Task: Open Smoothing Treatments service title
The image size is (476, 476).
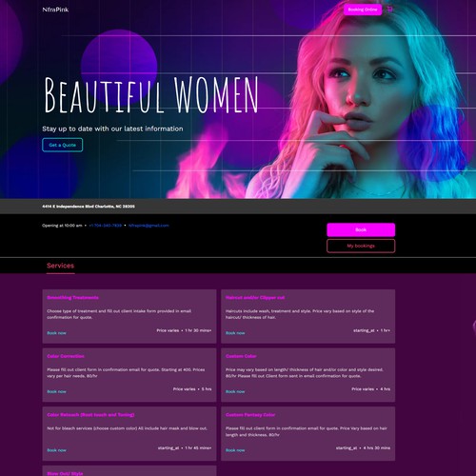Action: 72,298
